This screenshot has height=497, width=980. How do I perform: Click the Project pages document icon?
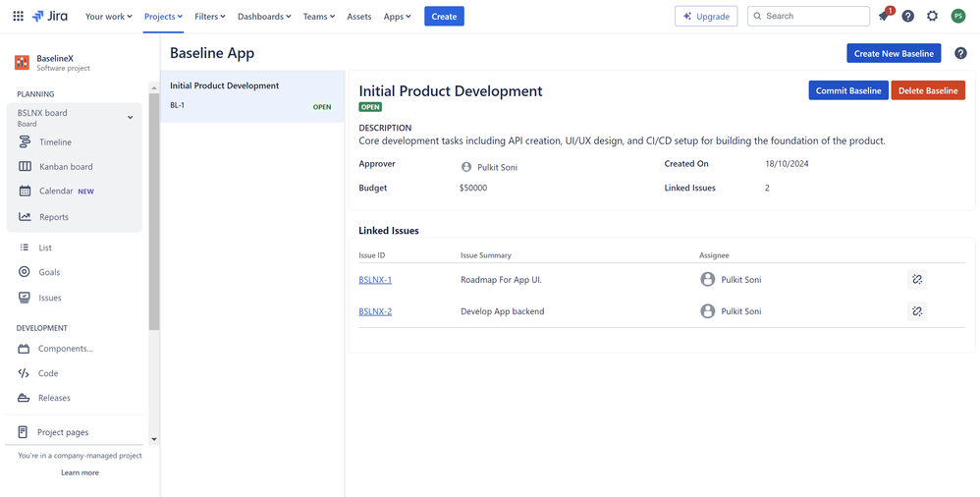click(x=24, y=432)
